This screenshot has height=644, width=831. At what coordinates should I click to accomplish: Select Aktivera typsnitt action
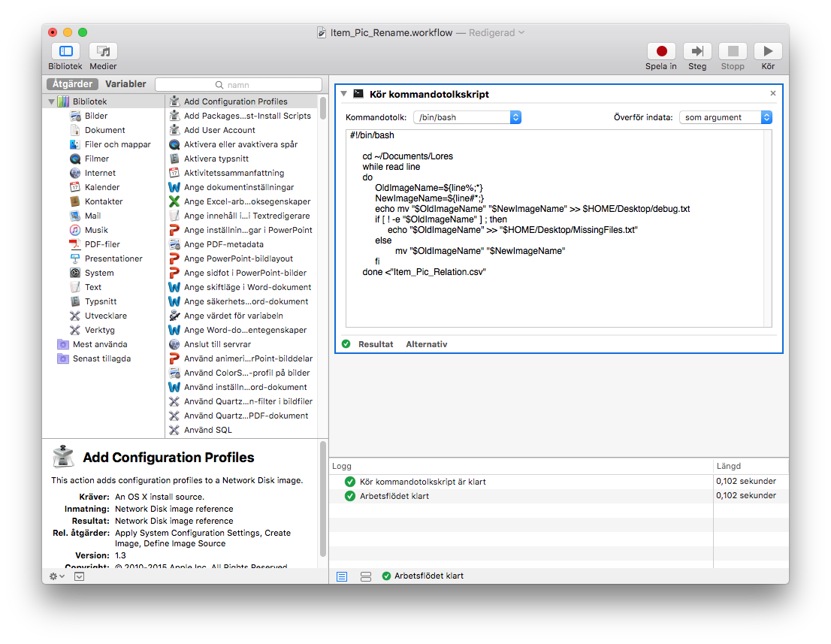[x=242, y=159]
